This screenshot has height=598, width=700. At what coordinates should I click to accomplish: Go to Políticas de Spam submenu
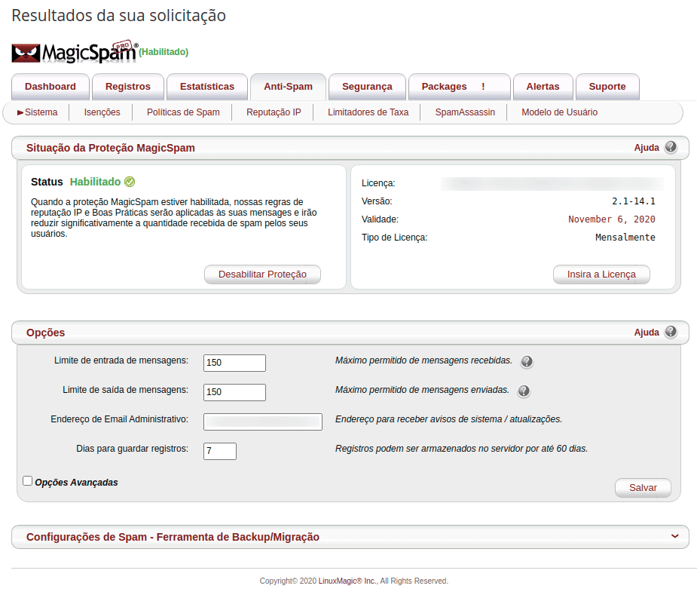[183, 112]
